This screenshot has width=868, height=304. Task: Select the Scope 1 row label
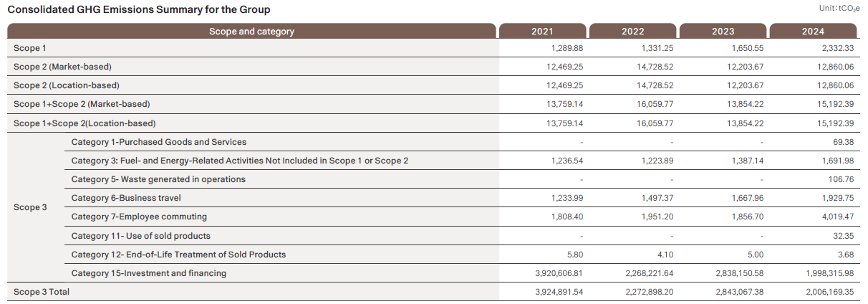pyautogui.click(x=30, y=48)
